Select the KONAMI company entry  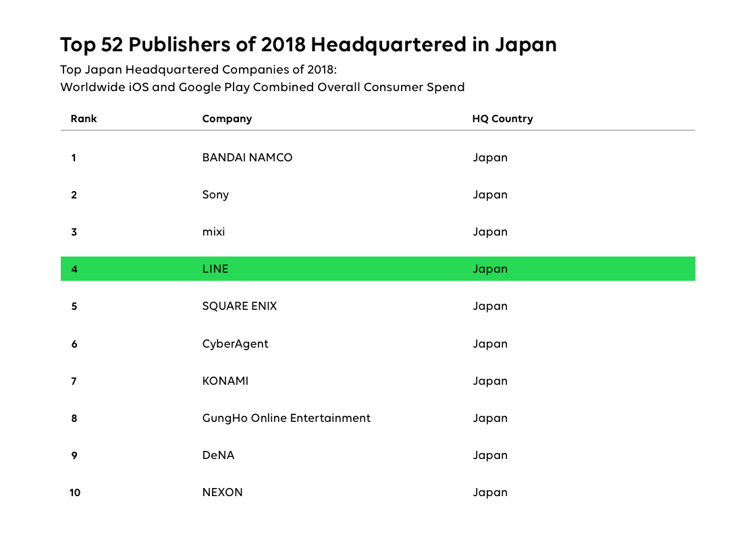click(x=225, y=381)
